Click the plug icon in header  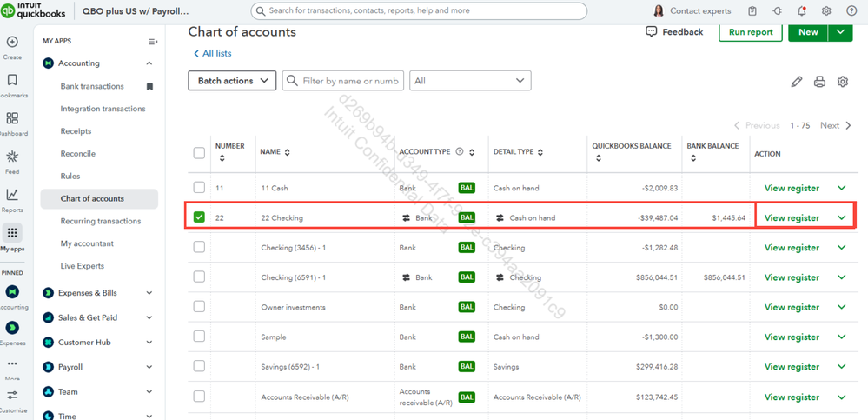tap(778, 10)
